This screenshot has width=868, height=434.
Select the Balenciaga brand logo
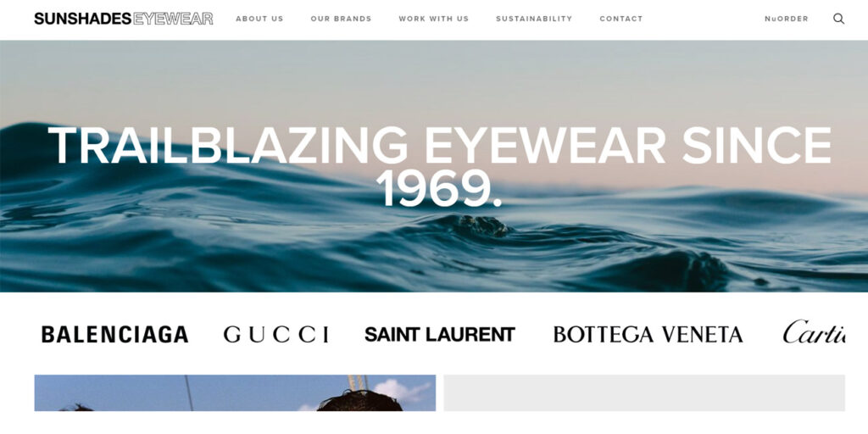[114, 334]
